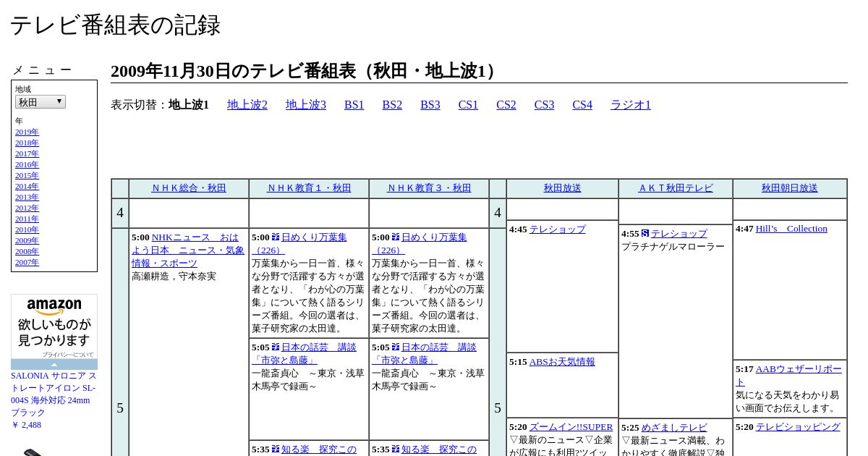Switch to the CS4 listing
This screenshot has height=456, width=868.
[x=582, y=104]
